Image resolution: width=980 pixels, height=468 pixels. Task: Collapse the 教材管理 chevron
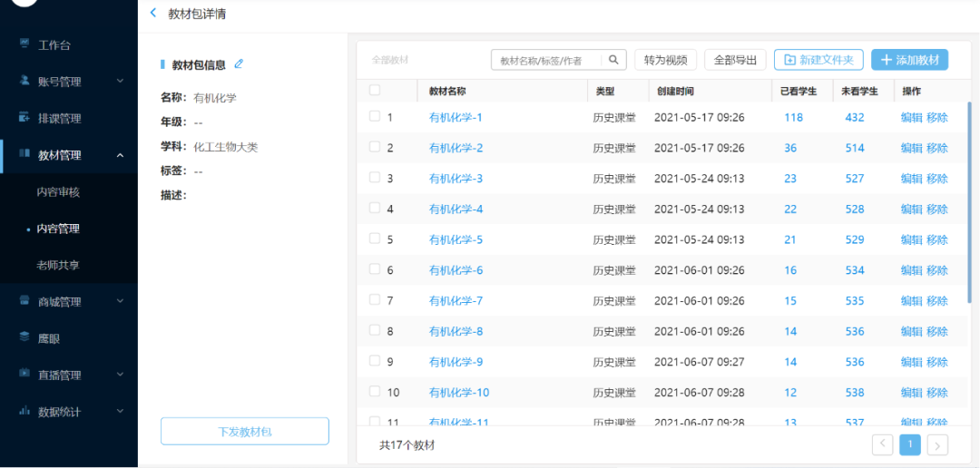click(121, 155)
